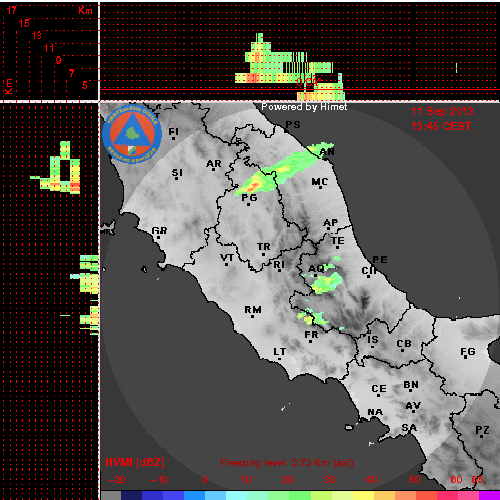Click the radar echo cluster north of FR
The image size is (500, 500).
(x=312, y=317)
